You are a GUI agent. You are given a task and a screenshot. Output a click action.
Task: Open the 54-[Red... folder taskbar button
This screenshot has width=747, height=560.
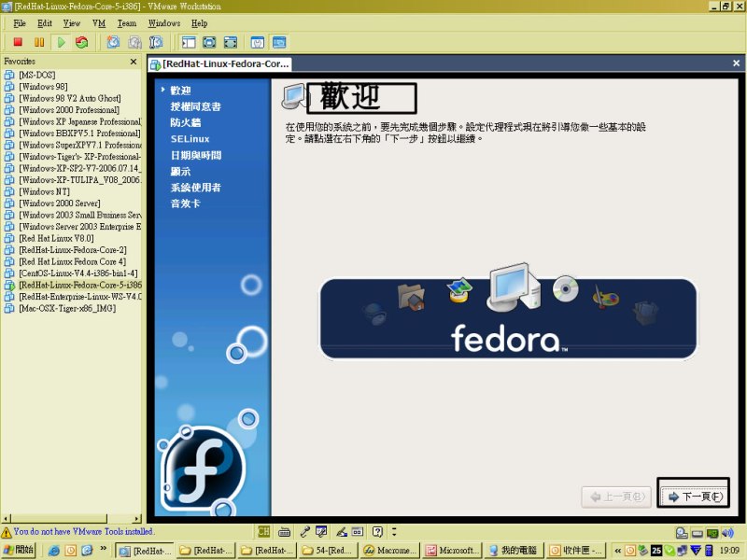(330, 551)
